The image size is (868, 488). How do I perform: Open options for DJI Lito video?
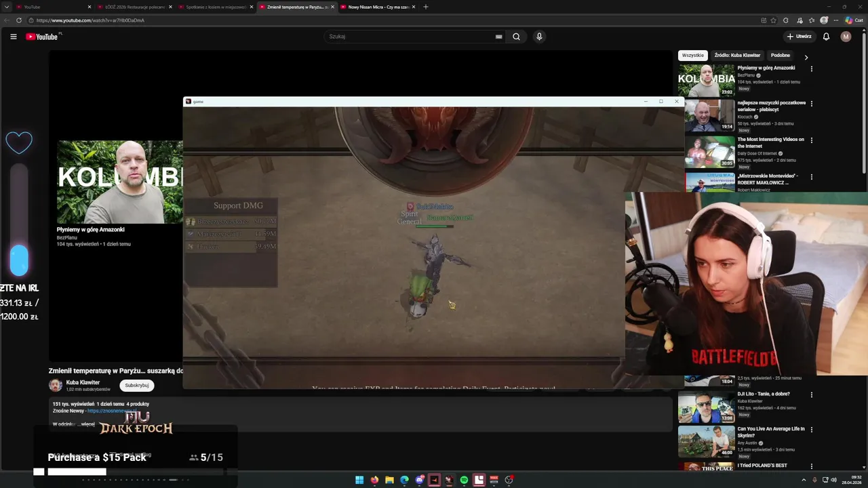coord(811,394)
